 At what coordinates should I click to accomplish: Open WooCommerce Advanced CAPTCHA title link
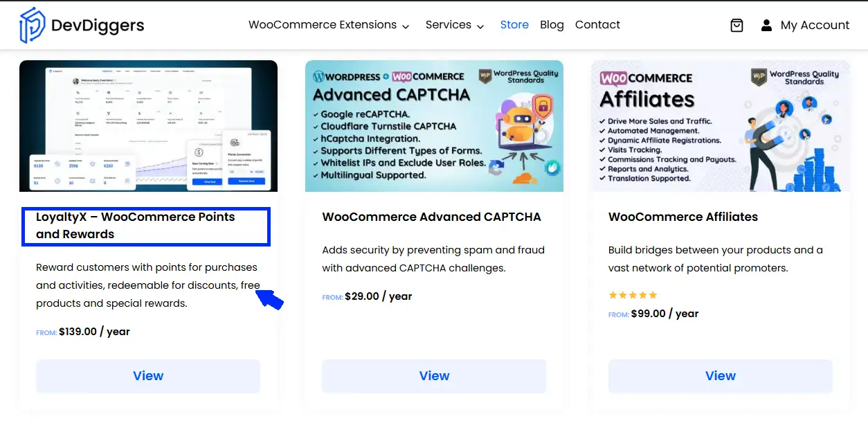pos(431,217)
